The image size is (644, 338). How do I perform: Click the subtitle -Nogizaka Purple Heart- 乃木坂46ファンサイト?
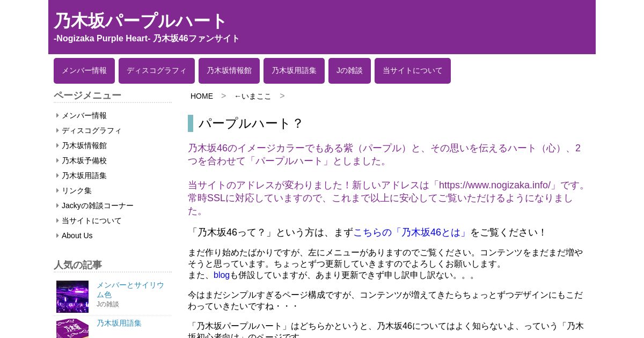pyautogui.click(x=147, y=39)
